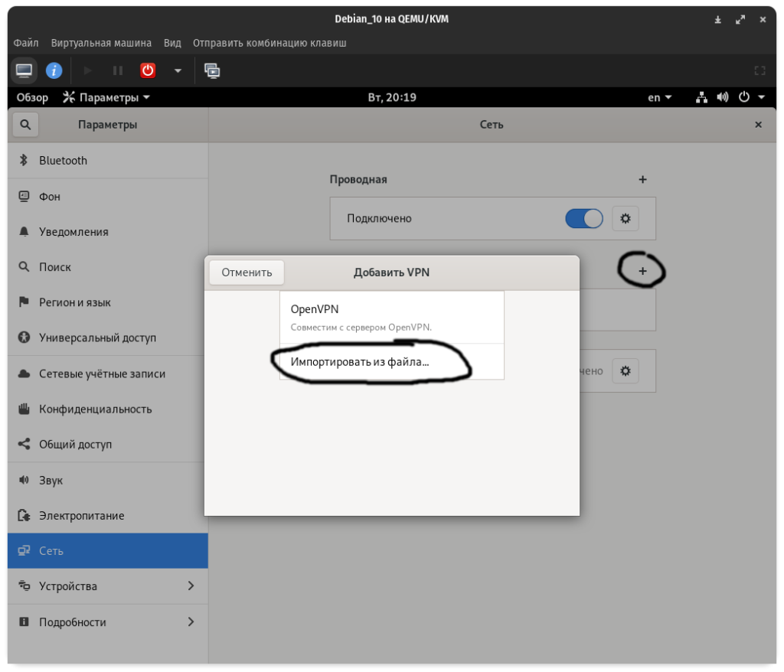Screen dimensions: 784x672
Task: Open the Параметры app menu dropdown
Action: 106,97
